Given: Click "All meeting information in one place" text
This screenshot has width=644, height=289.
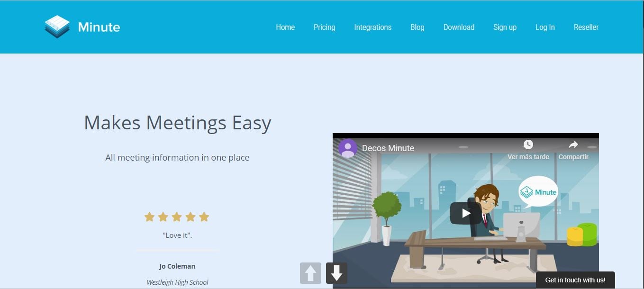Looking at the screenshot, I should pyautogui.click(x=177, y=158).
